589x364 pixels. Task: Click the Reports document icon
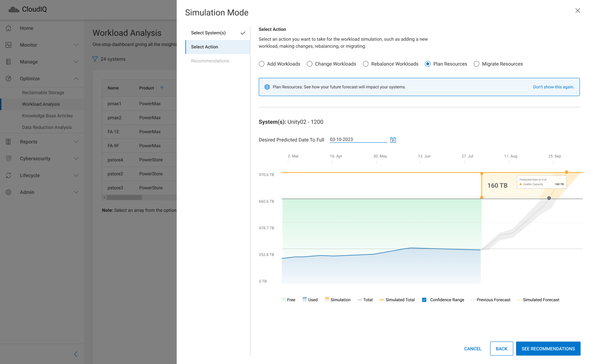(9, 142)
